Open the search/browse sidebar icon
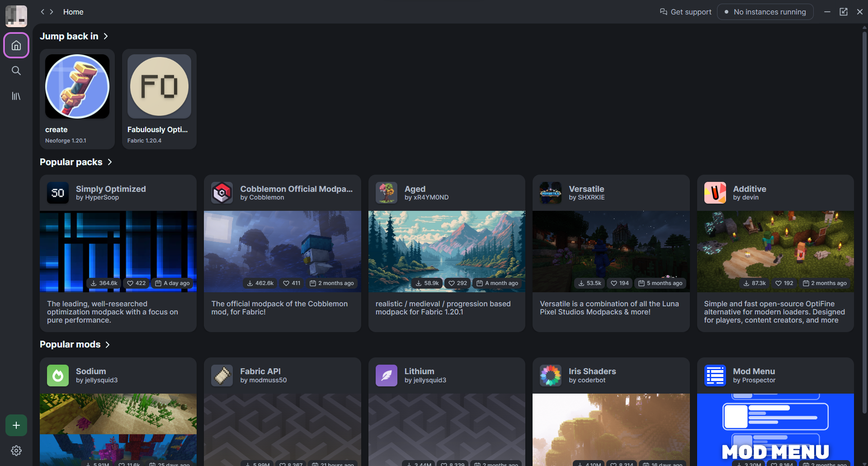This screenshot has width=868, height=466. point(16,71)
